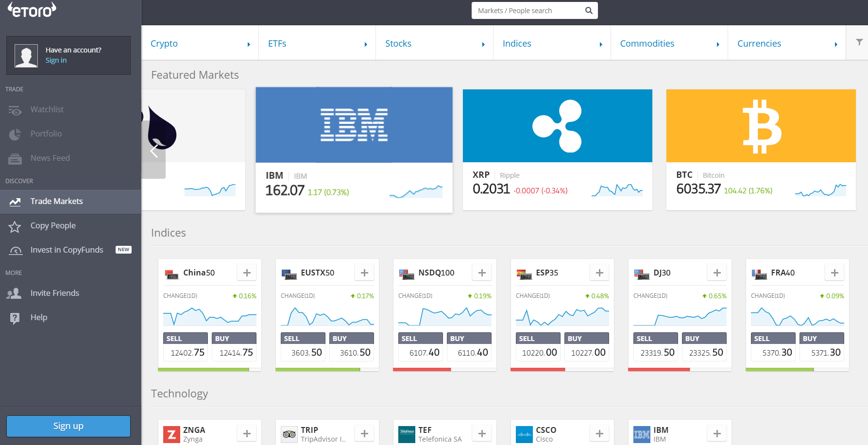Open Invest in CopyFunds
The image size is (868, 445).
coord(70,250)
